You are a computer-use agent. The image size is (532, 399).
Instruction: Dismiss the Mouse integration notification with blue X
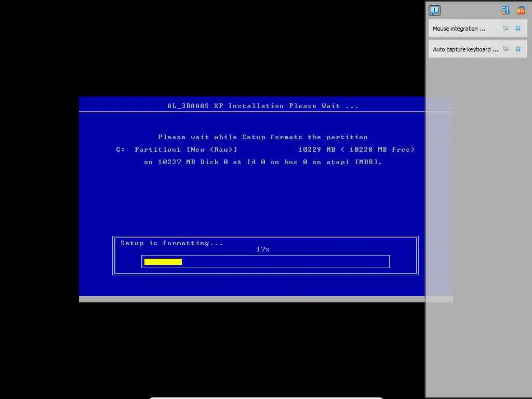pyautogui.click(x=518, y=28)
